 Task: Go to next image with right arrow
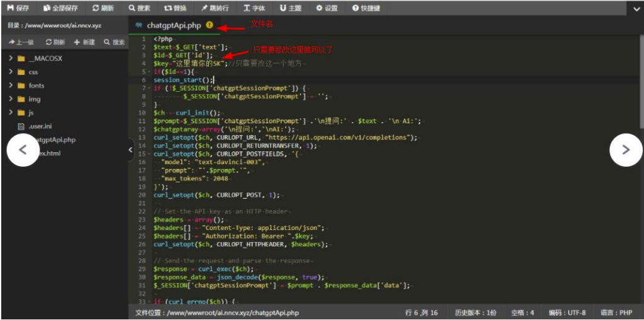click(625, 150)
